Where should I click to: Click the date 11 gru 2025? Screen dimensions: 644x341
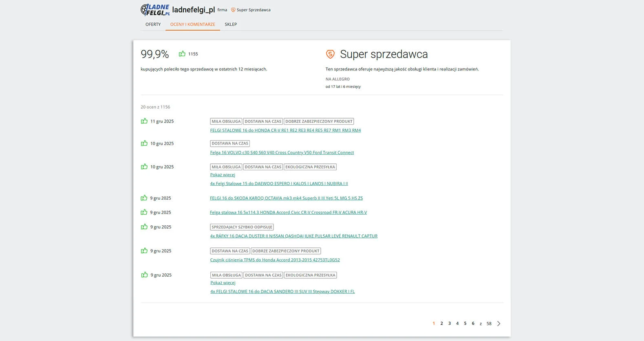(x=162, y=121)
